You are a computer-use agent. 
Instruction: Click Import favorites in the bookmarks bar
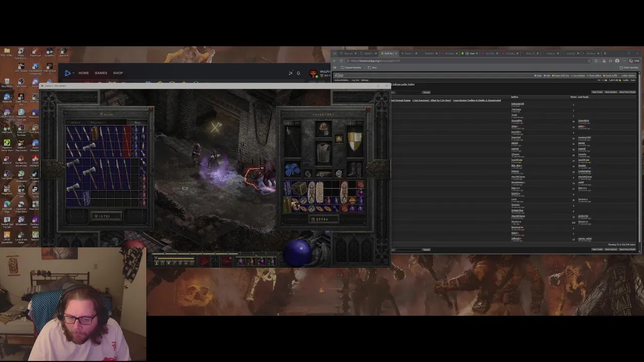pos(351,67)
